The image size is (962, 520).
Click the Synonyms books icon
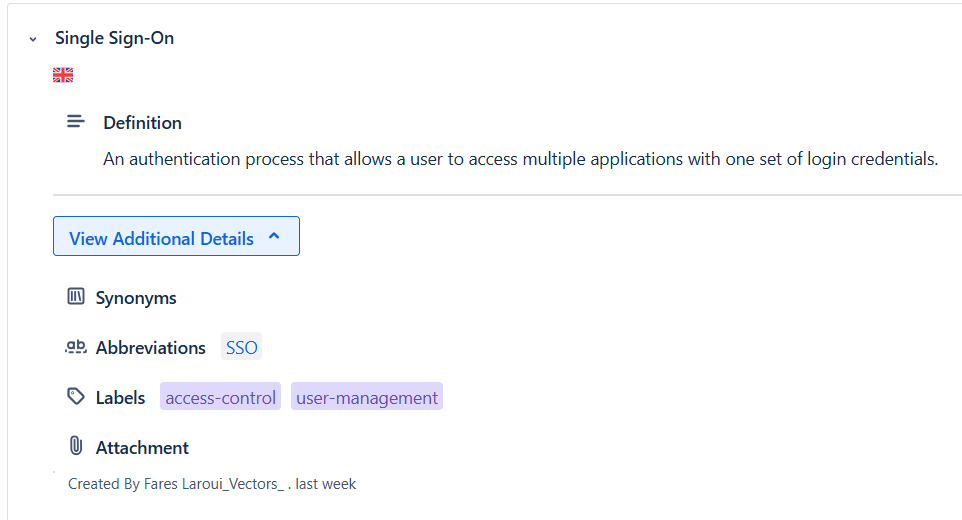click(76, 297)
